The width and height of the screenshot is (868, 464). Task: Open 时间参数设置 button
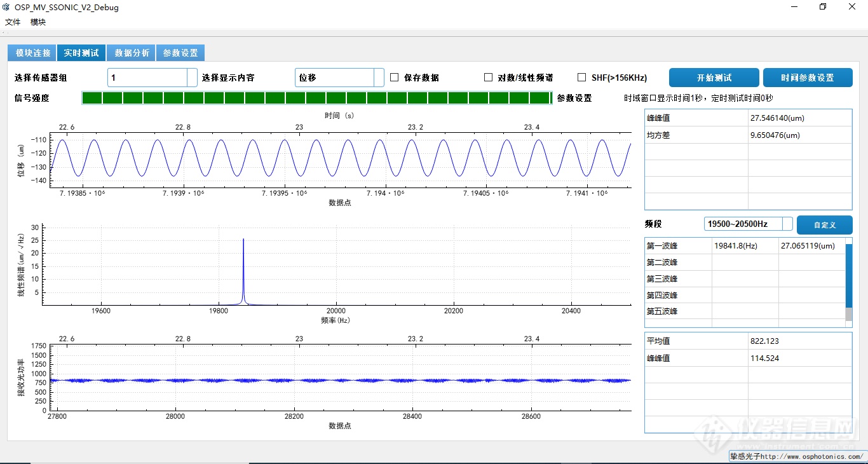808,78
